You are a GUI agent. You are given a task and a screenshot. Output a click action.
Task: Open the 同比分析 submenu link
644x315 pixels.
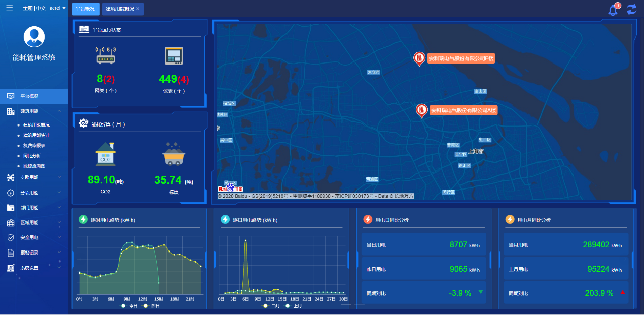tap(32, 156)
